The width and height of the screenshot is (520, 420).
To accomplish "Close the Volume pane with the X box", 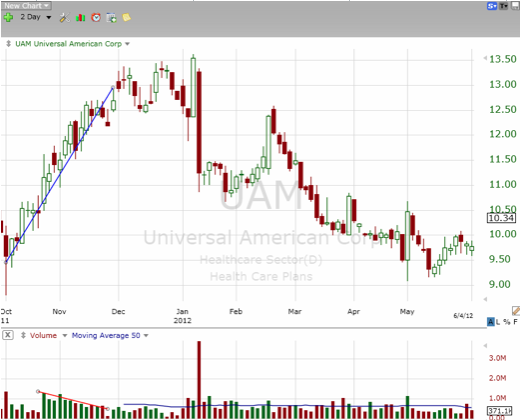I will pyautogui.click(x=8, y=335).
